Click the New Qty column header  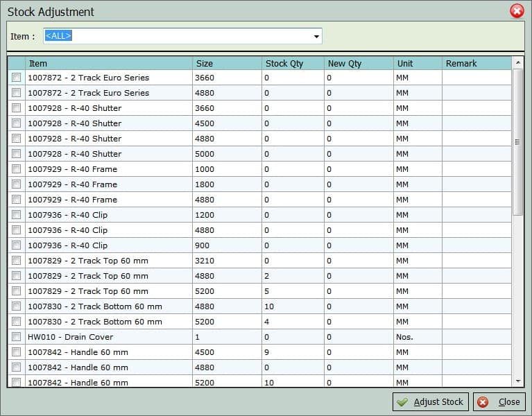point(358,63)
